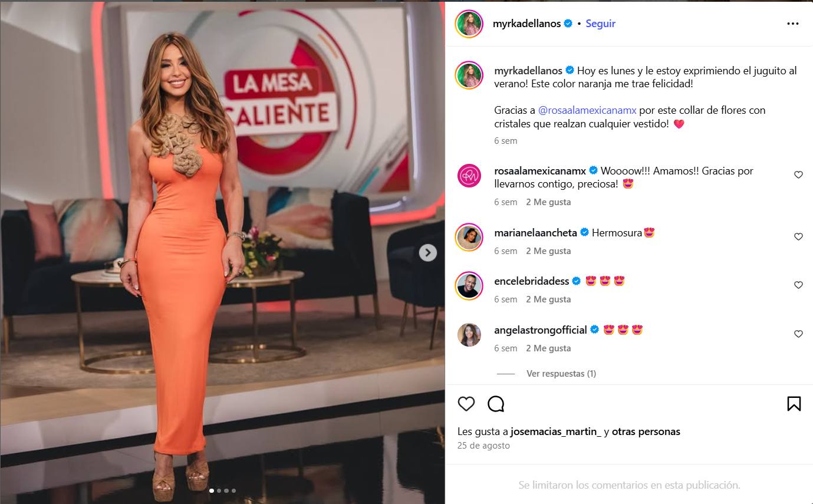Viewport: 813px width, 504px height.
Task: Like encelebridadess's comment
Action: point(798,285)
